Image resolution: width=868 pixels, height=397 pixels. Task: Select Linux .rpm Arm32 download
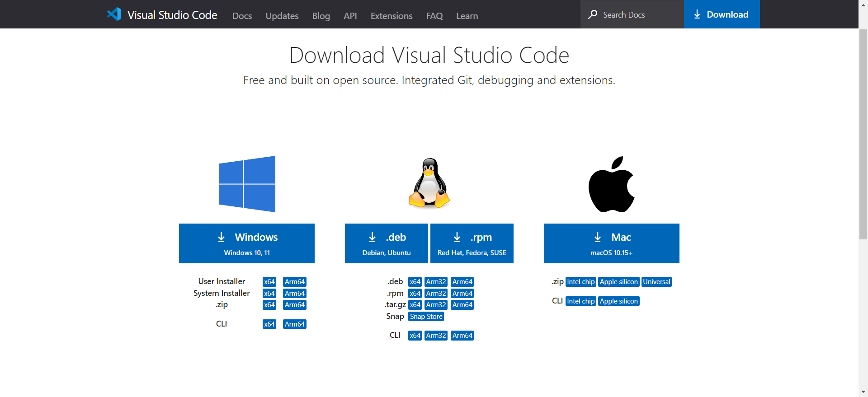pyautogui.click(x=436, y=294)
